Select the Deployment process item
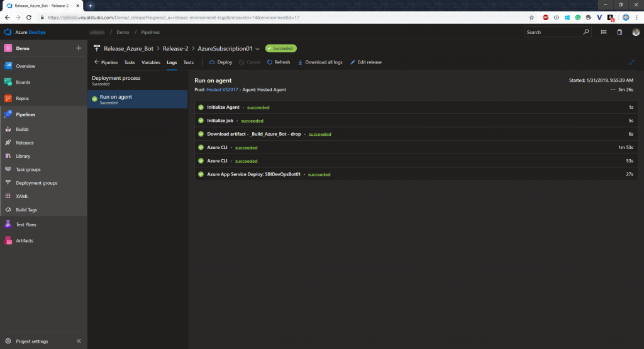Viewport: 644px width, 349px height. (x=137, y=80)
